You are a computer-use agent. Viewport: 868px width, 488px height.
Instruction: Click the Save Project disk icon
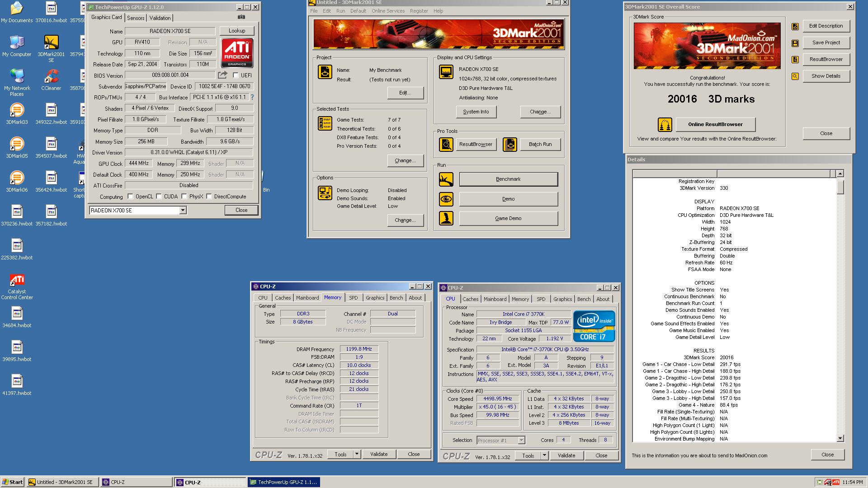click(x=795, y=43)
